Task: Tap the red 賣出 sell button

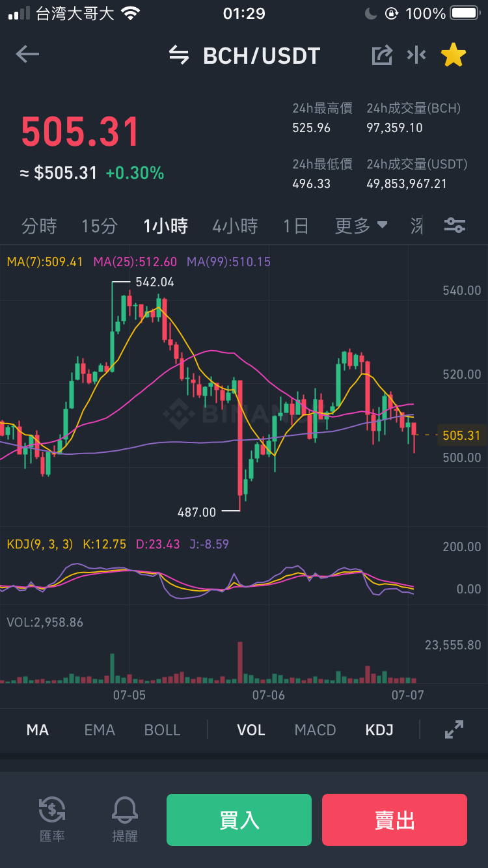Action: click(x=394, y=820)
